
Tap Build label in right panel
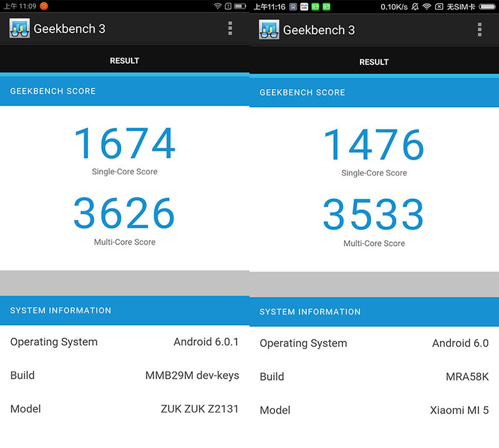(272, 377)
